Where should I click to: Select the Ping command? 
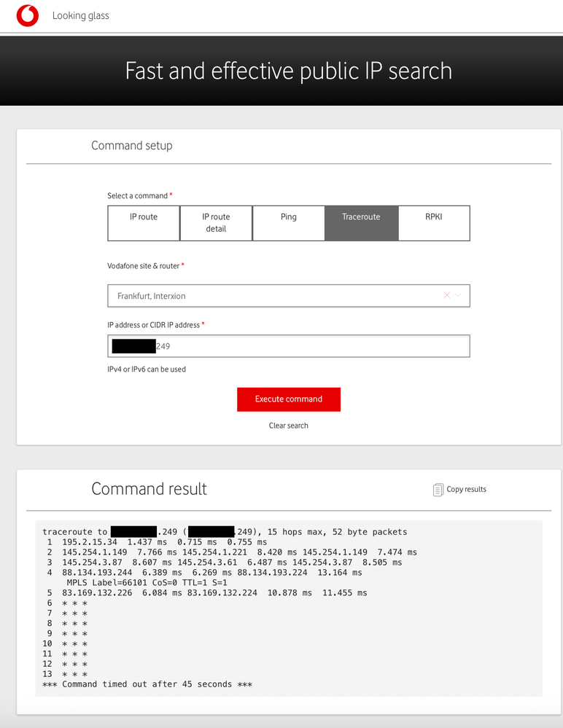click(x=289, y=223)
